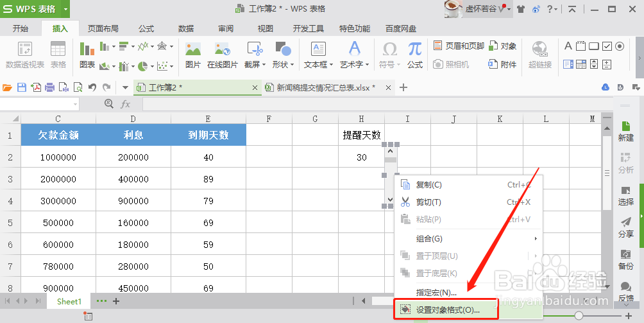Switch to the 开发工具 ribbon tab
The width and height of the screenshot is (644, 323).
pos(308,28)
